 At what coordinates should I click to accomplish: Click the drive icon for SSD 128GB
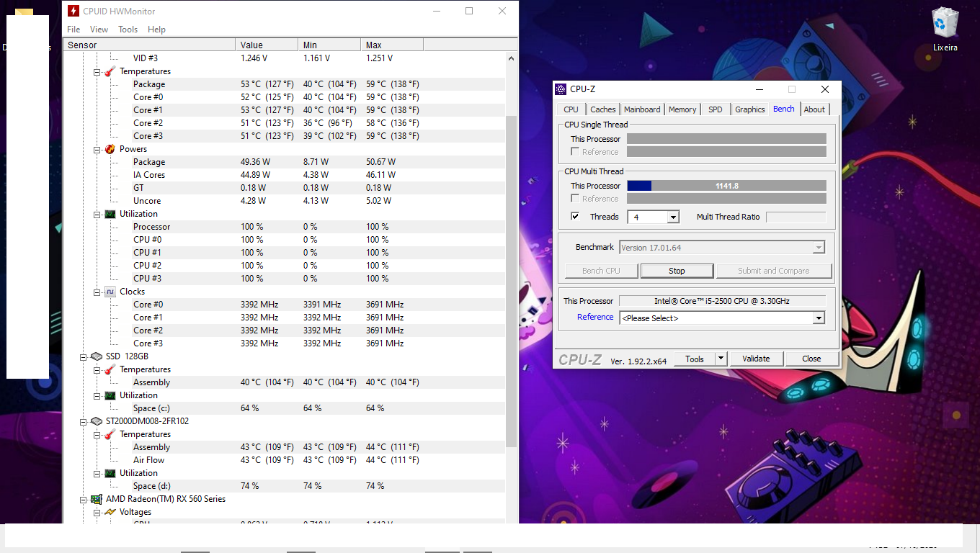pyautogui.click(x=97, y=356)
